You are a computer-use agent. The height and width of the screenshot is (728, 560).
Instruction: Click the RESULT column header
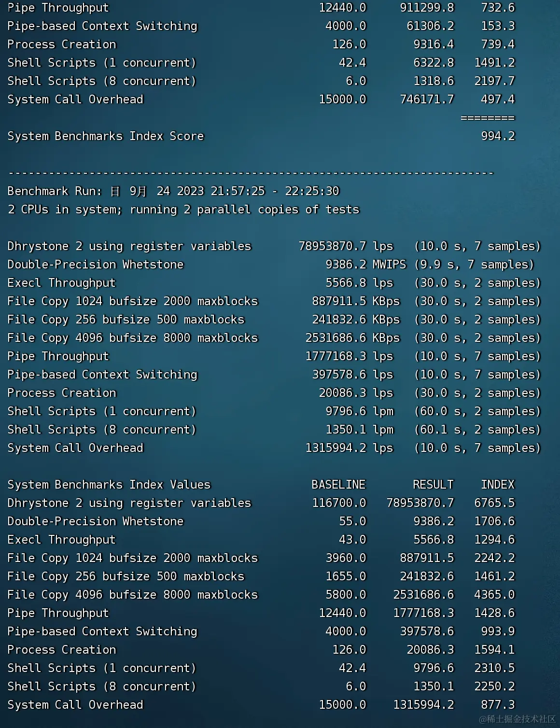tap(433, 485)
